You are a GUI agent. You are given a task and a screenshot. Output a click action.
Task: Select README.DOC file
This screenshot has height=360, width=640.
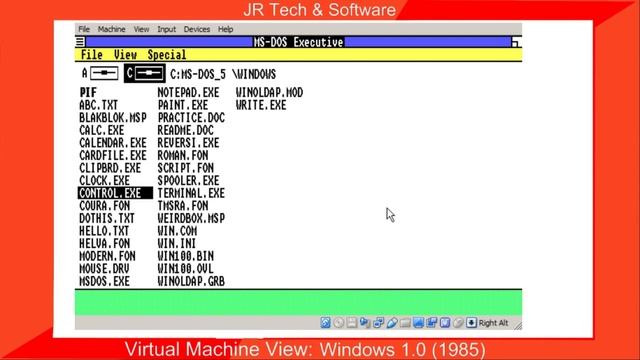186,131
